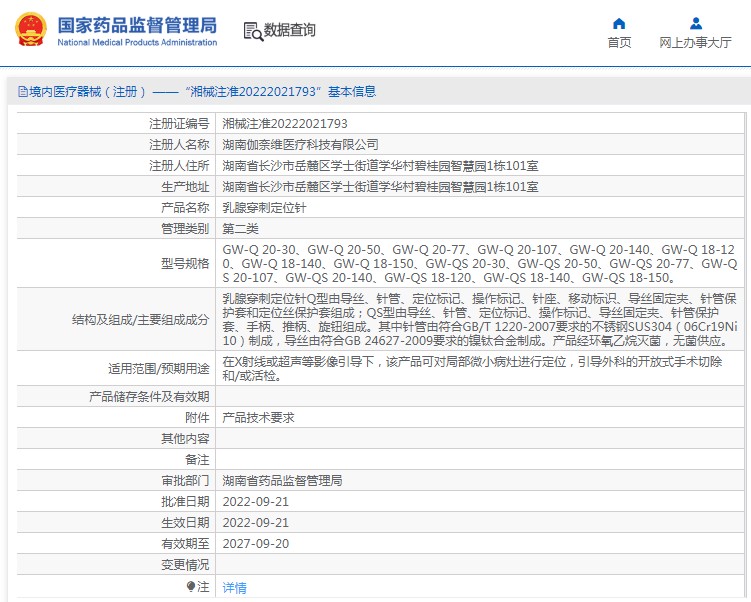Click the lightbulb icon beside 注
Image resolution: width=751 pixels, height=602 pixels.
click(191, 586)
